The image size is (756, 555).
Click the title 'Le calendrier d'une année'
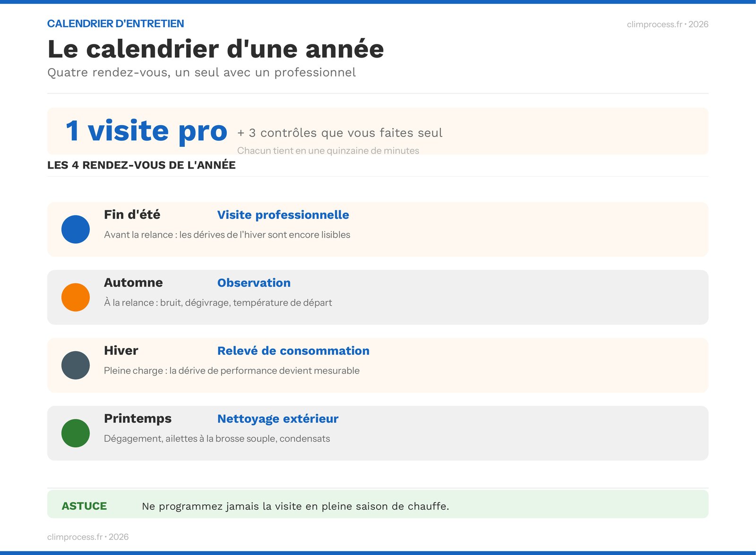click(x=215, y=49)
